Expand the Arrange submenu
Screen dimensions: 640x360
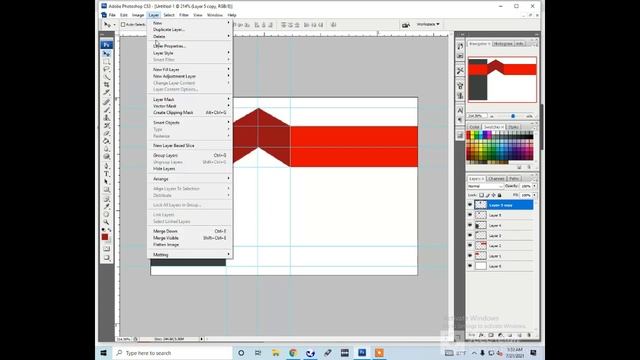[190, 179]
